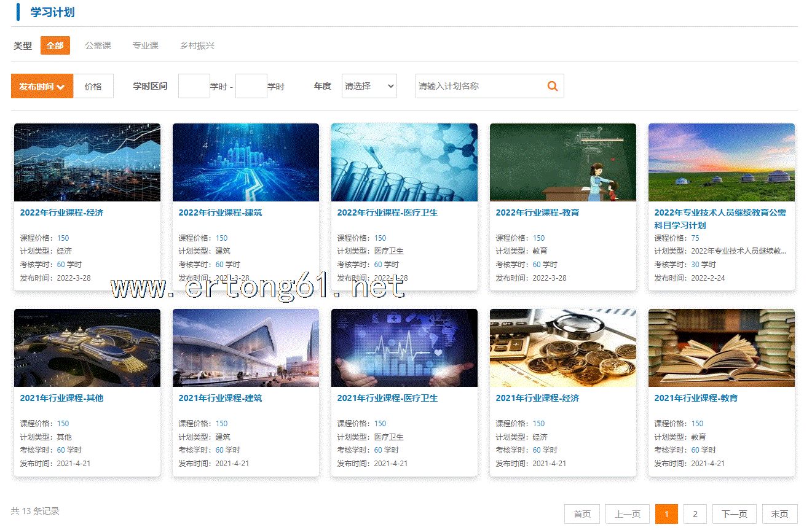This screenshot has height=530, width=812.
Task: Sort by 发布时间 publish time
Action: [42, 87]
